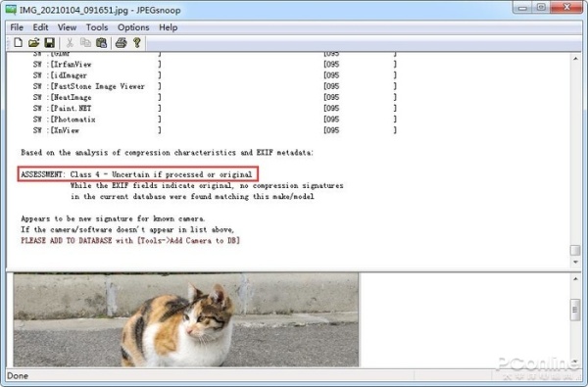588x387 pixels.
Task: Open About via the question mark icon
Action: [137, 43]
